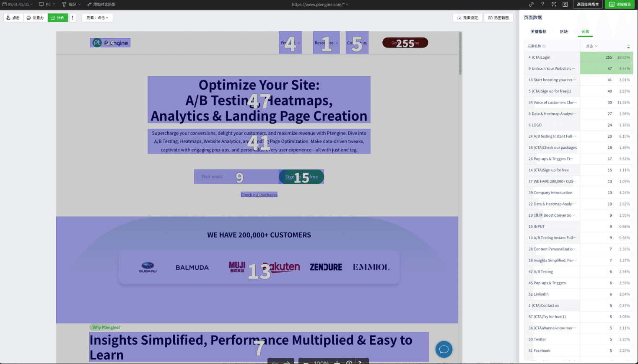Switch to the 关键指标 tab
638x364 pixels.
[x=539, y=31]
